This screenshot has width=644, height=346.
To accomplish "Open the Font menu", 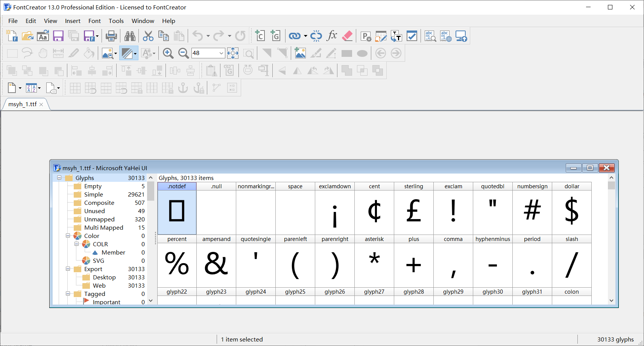I will coord(94,21).
